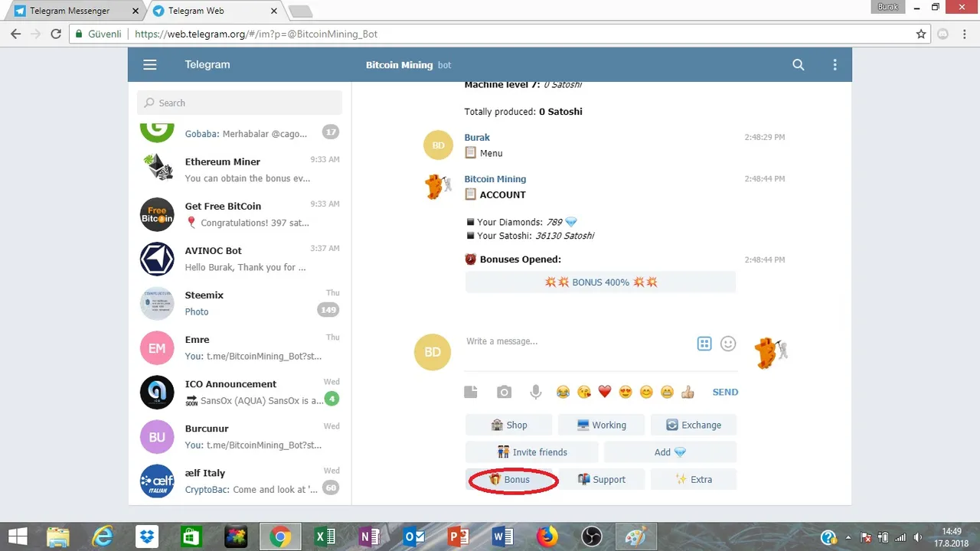Open the ICO Announcement chat

point(240,392)
